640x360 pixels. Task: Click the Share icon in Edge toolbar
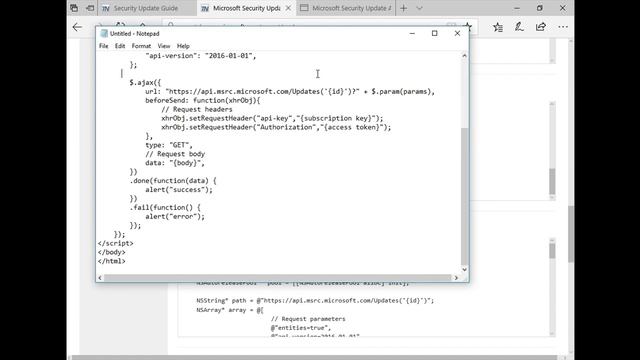541,27
